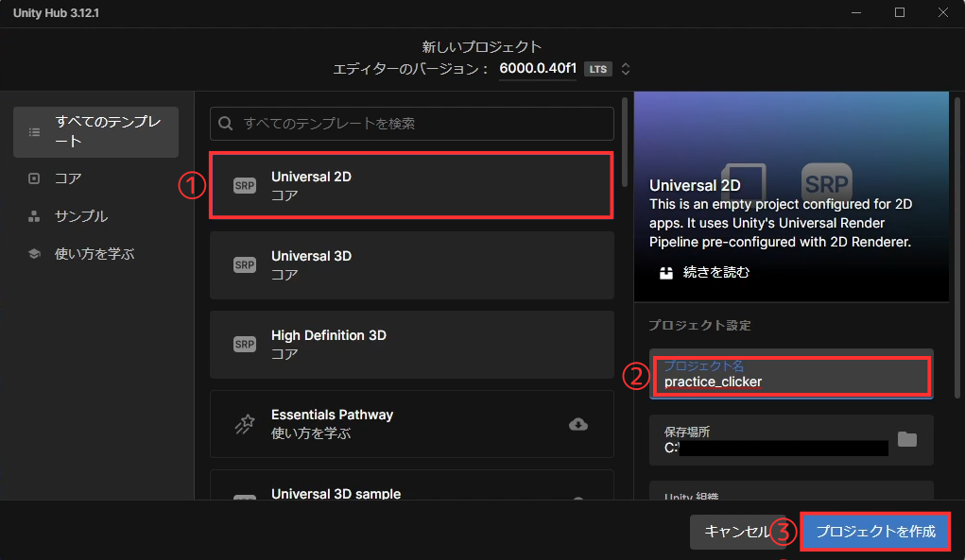Viewport: 965px width, 560px height.
Task: Click the コア category square icon
Action: [34, 178]
